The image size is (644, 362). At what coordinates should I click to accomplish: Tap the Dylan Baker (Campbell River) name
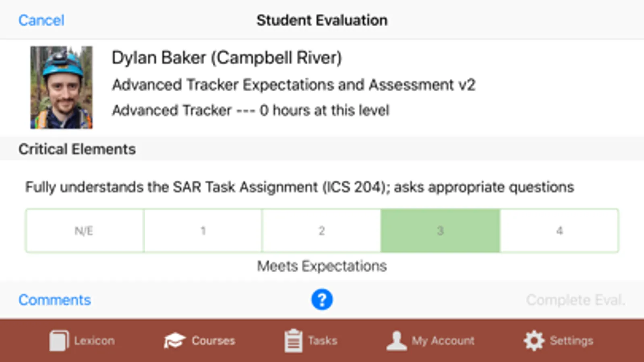pos(226,58)
